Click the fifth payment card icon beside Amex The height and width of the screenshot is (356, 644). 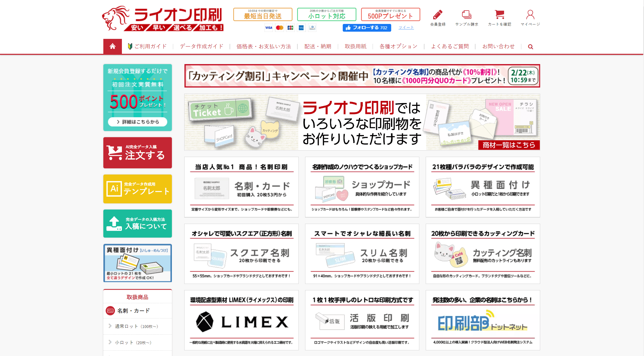click(x=312, y=28)
